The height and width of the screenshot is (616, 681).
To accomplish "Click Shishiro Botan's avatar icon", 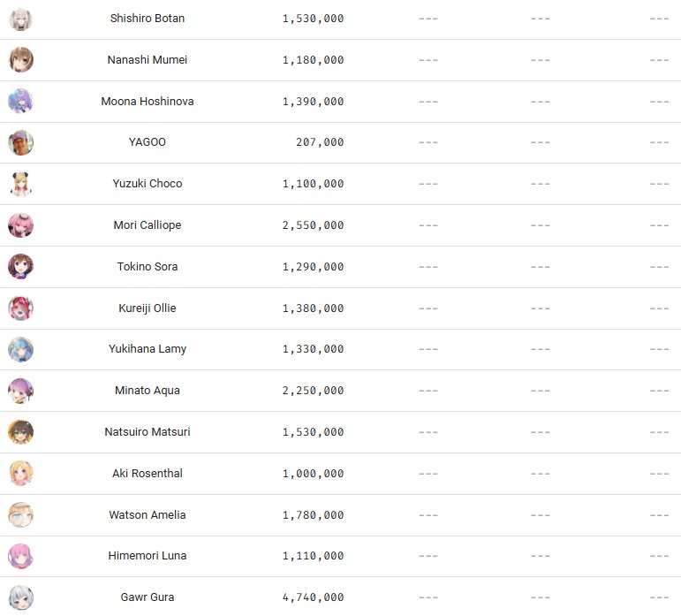I will (21, 19).
